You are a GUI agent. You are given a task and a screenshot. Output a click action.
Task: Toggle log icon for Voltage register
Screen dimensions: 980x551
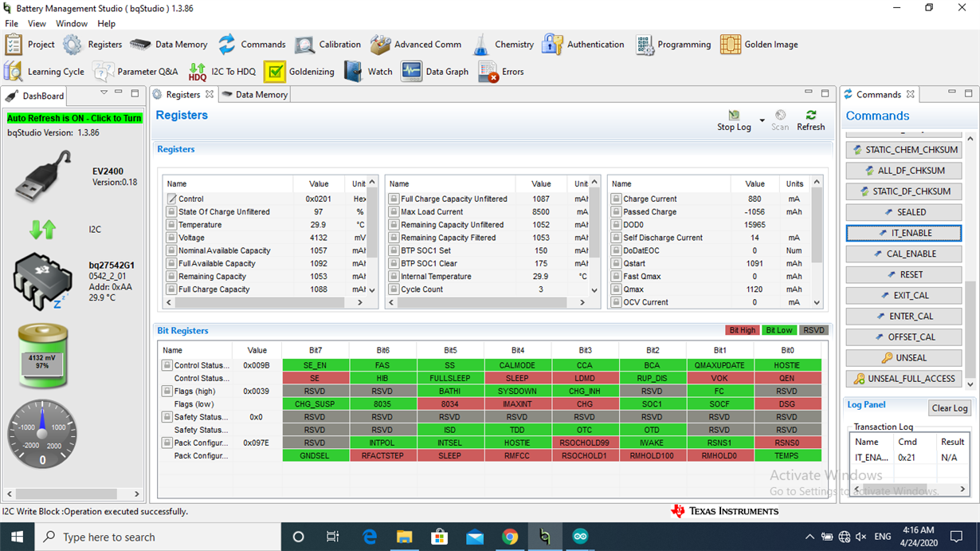coord(171,238)
